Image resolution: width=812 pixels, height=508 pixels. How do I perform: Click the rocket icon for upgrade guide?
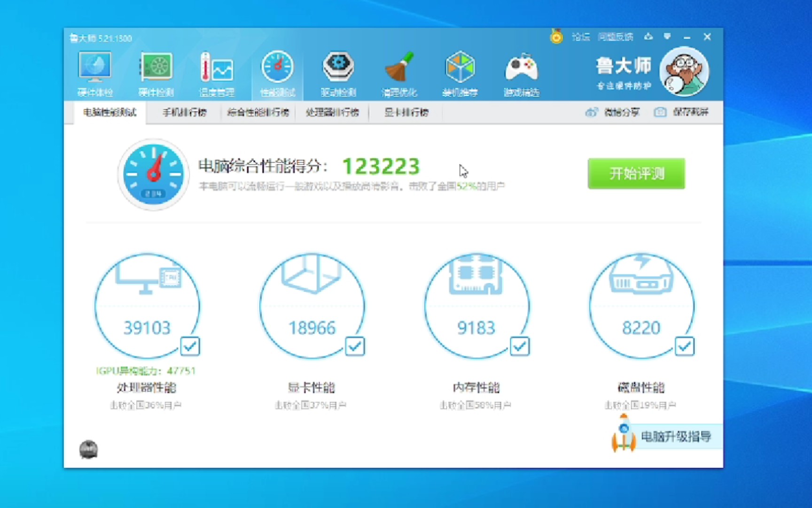[x=624, y=434]
